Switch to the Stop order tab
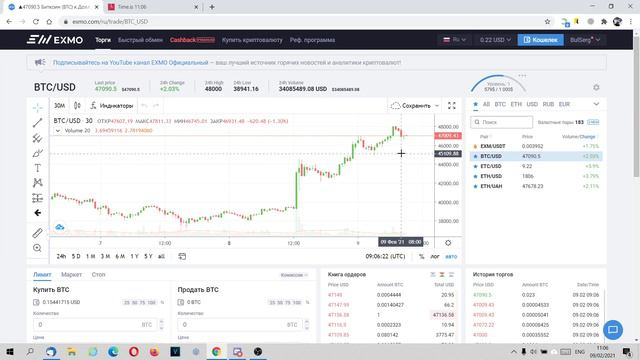The width and height of the screenshot is (640, 360). tap(98, 275)
